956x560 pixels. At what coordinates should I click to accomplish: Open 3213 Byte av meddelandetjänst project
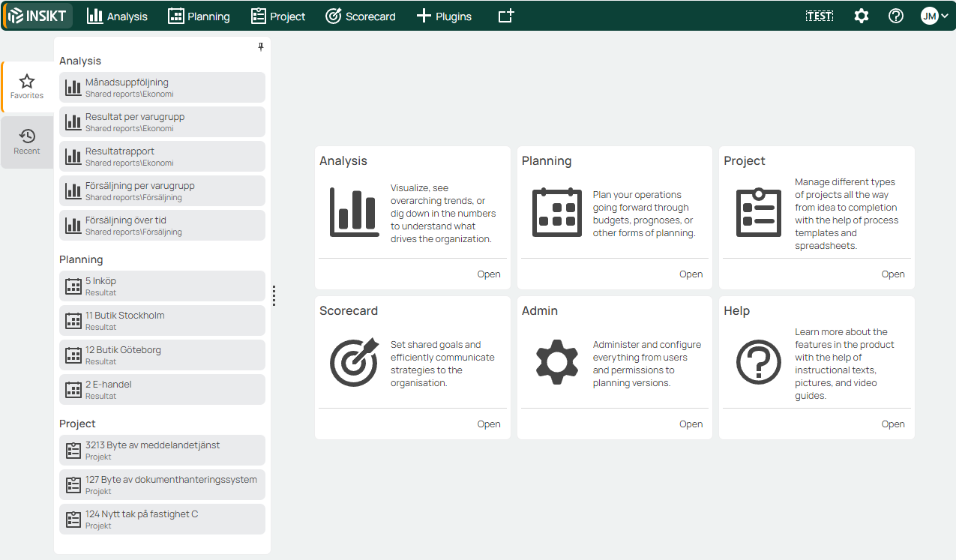(x=162, y=450)
